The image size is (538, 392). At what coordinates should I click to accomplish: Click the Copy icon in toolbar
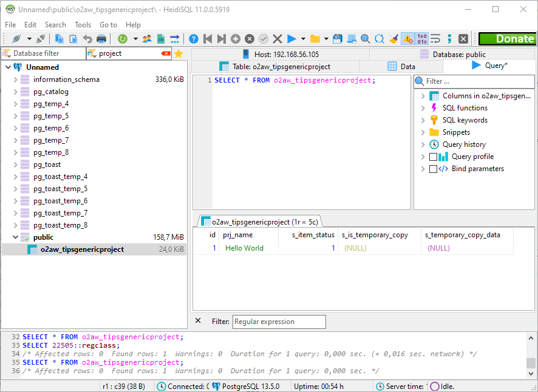pos(59,39)
